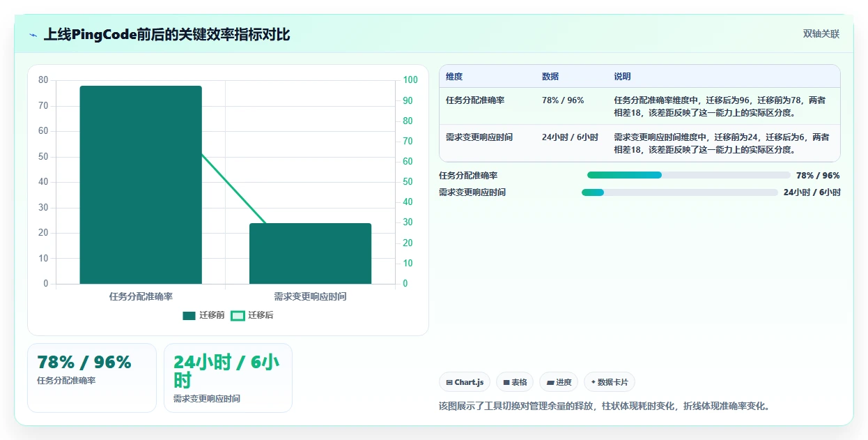This screenshot has height=440, width=868.
Task: Click the 任务分配准确率 x-axis label
Action: [x=141, y=296]
